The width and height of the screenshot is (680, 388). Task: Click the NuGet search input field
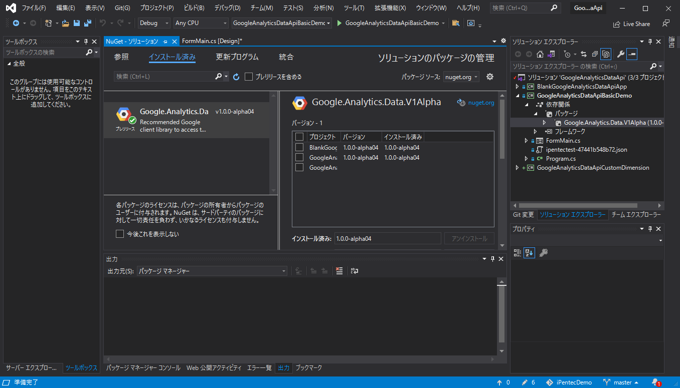[x=164, y=76]
